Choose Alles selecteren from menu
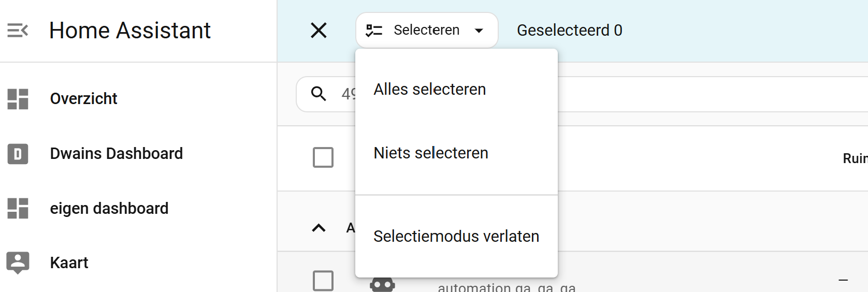The height and width of the screenshot is (292, 868). click(x=430, y=90)
